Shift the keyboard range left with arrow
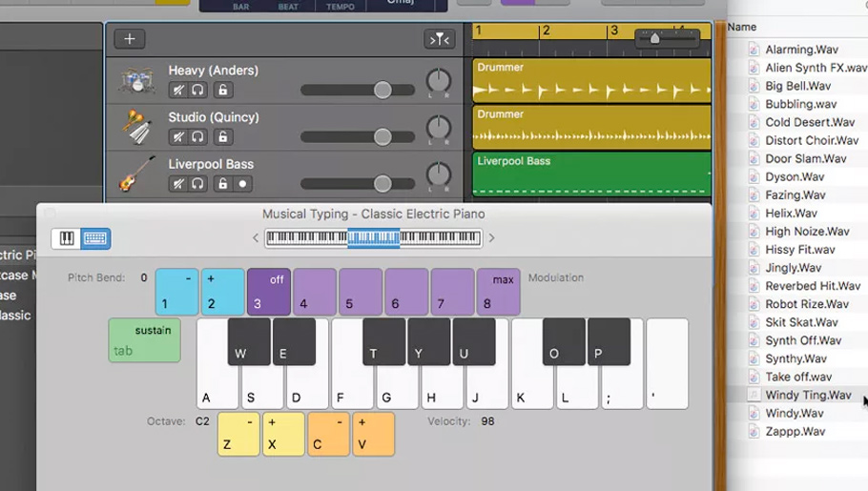Screen dimensions: 868x491 coord(256,238)
